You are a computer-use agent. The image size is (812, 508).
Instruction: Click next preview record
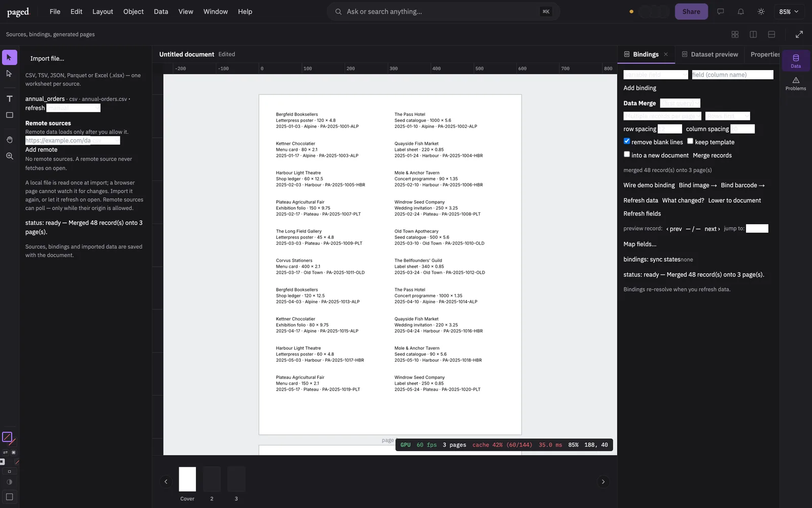tap(712, 229)
